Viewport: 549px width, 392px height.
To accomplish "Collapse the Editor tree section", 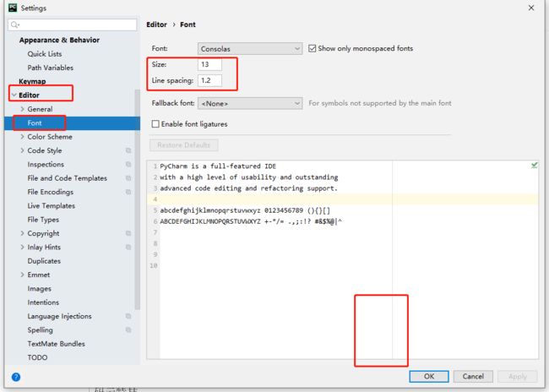I will [14, 95].
